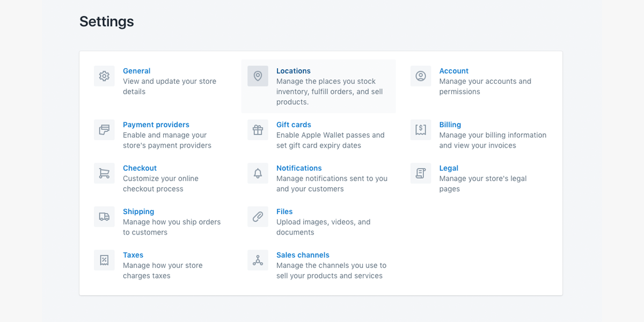Screen dimensions: 644x322
Task: Click the Taxes link
Action: pyautogui.click(x=133, y=255)
